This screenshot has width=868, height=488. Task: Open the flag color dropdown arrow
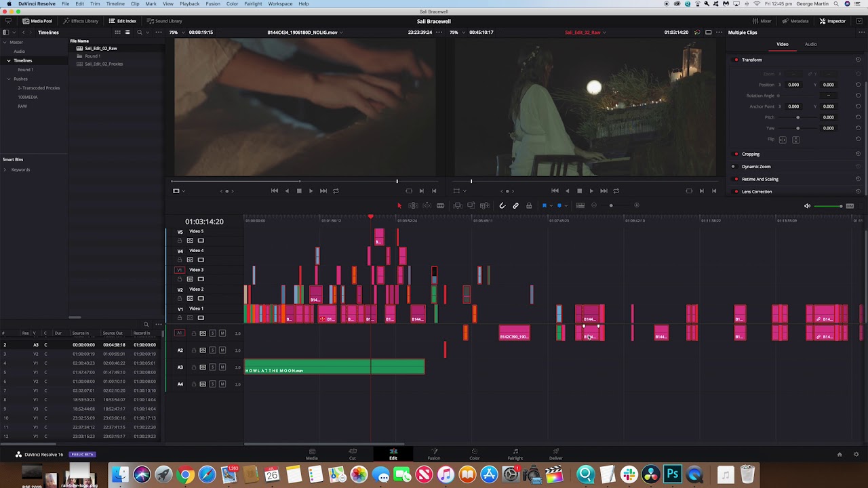[551, 205]
